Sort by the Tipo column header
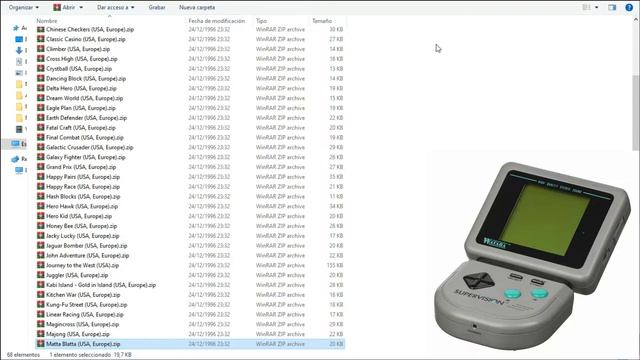Image resolution: width=640 pixels, height=360 pixels. tap(261, 21)
